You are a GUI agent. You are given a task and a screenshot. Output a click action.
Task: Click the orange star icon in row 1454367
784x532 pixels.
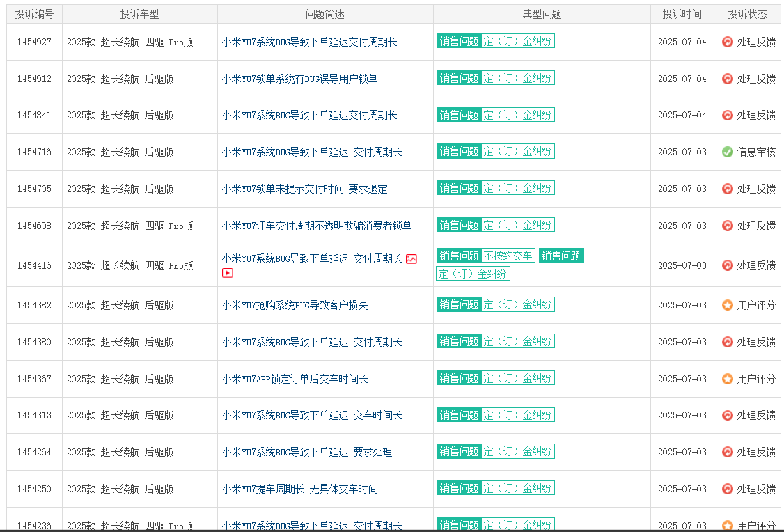(728, 379)
